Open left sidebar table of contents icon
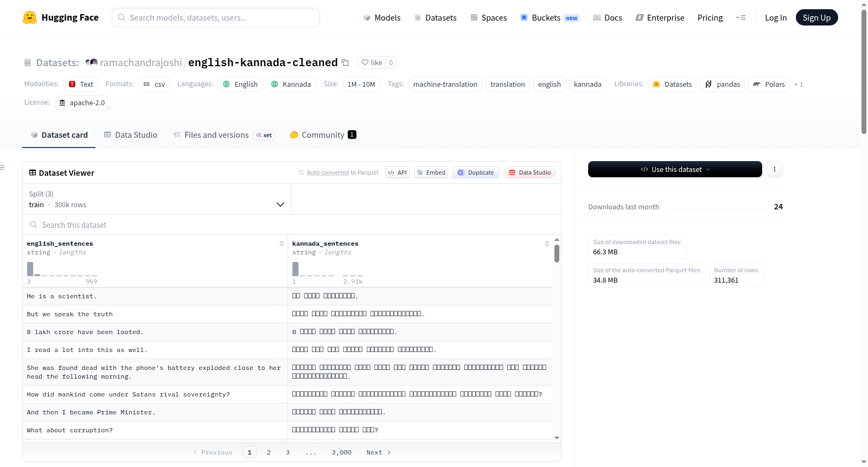 click(x=2, y=168)
